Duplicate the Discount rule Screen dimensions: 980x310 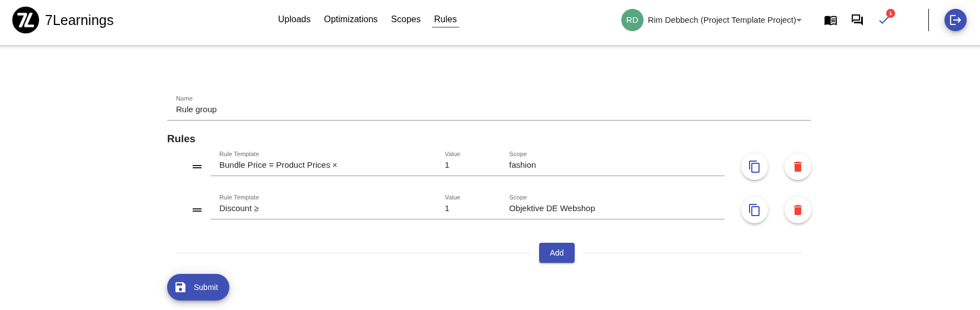click(755, 210)
